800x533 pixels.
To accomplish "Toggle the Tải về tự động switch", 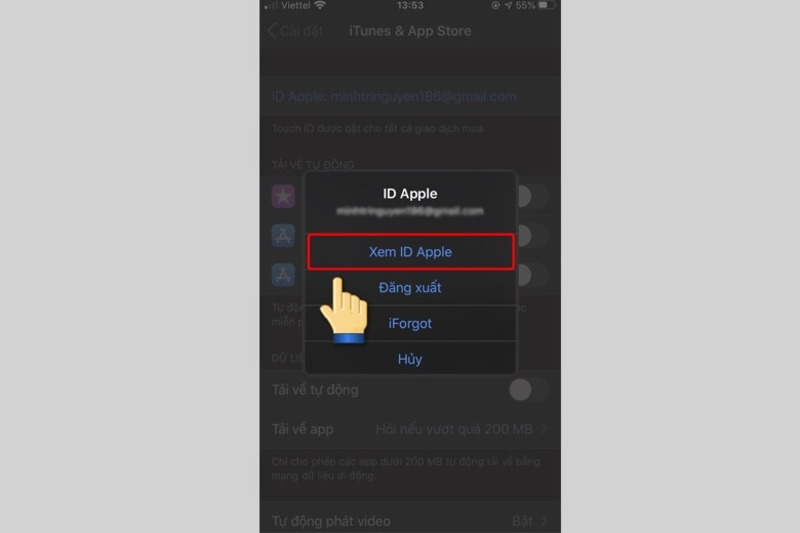I will pos(528,390).
